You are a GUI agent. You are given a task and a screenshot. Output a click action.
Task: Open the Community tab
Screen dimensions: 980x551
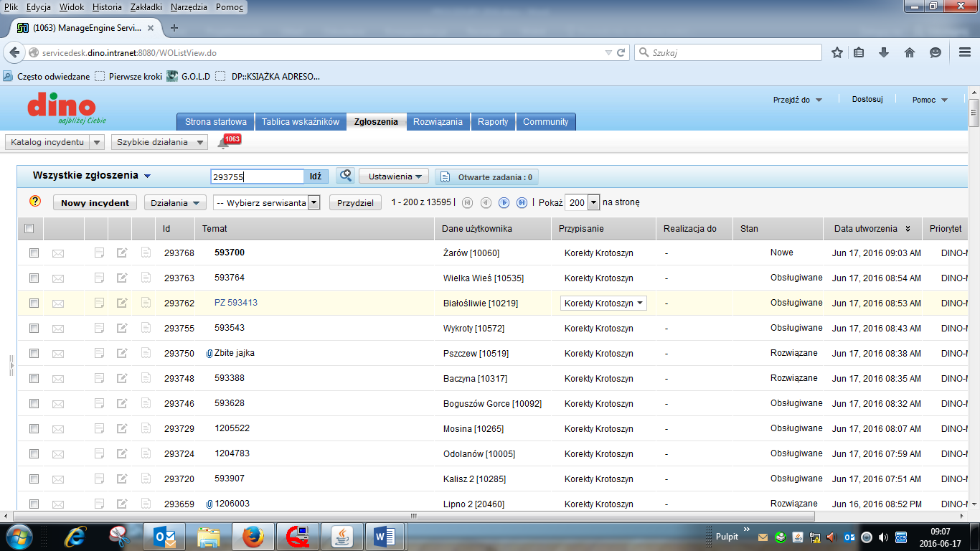tap(545, 122)
